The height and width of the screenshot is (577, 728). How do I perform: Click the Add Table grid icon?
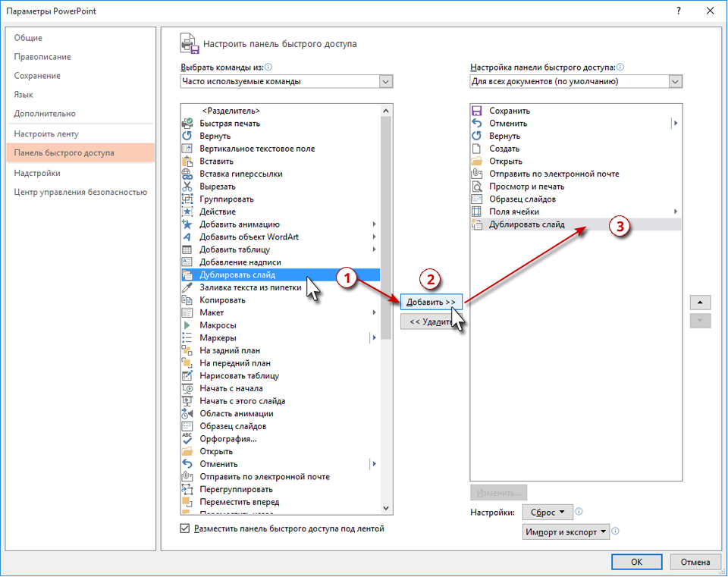point(187,249)
